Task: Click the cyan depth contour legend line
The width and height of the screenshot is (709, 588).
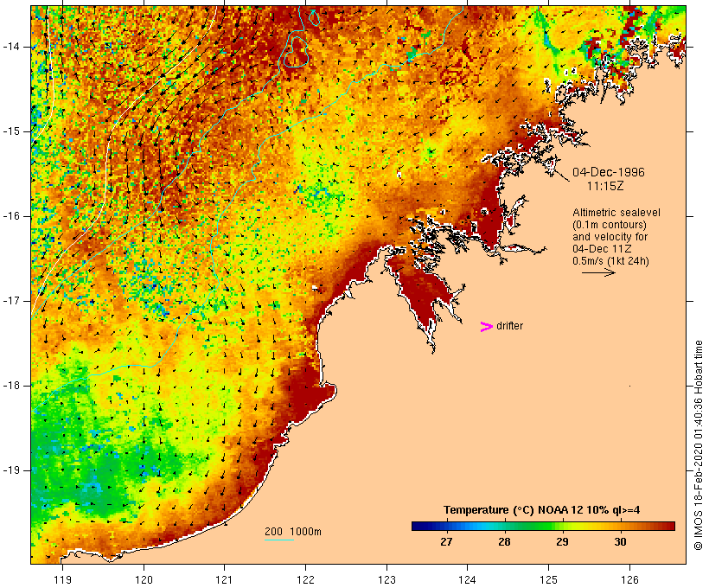Action: point(279,540)
